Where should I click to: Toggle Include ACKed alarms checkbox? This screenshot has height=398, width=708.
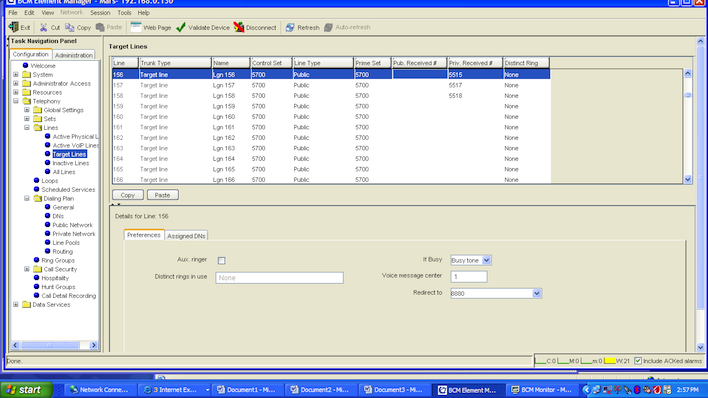(x=638, y=361)
